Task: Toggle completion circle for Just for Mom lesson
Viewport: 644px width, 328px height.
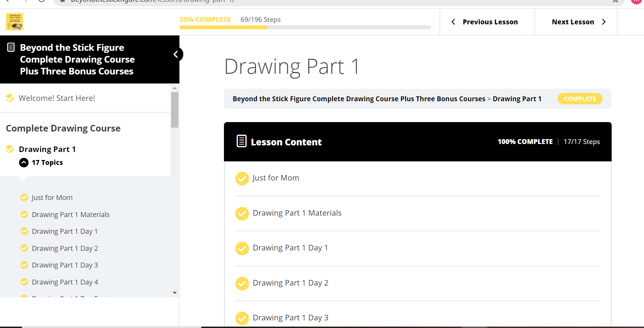Action: 242,178
